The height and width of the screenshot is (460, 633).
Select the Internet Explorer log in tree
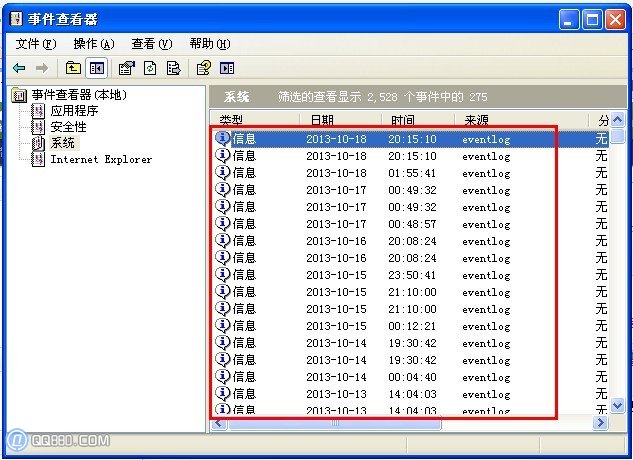click(101, 160)
